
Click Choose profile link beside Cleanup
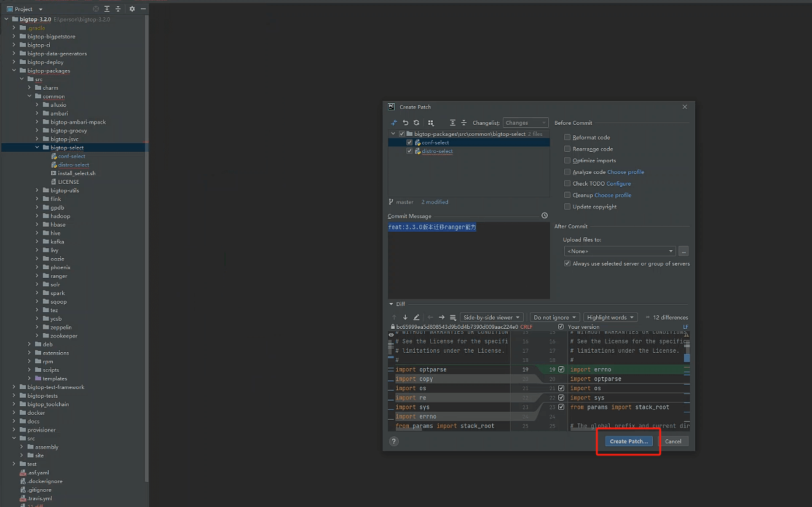(613, 195)
